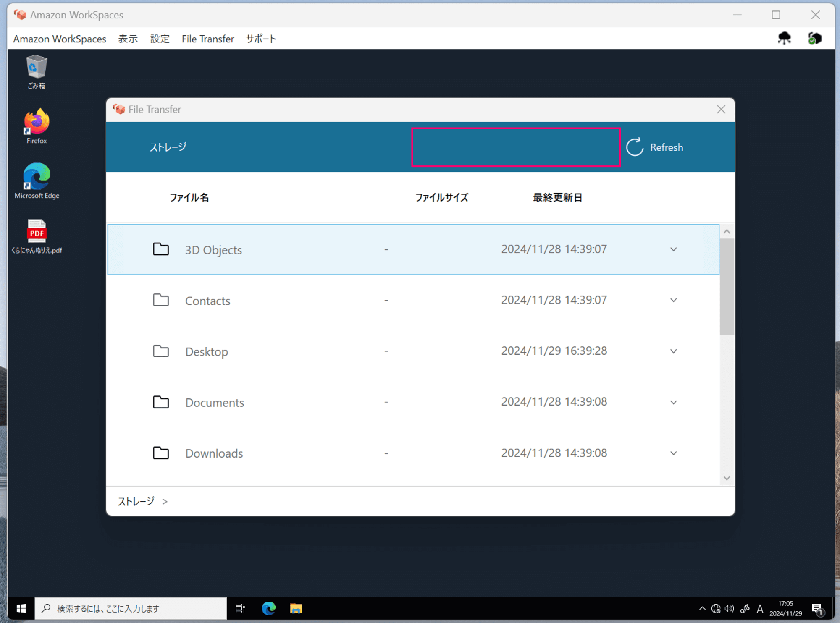840x623 pixels.
Task: Open Task View in the taskbar
Action: click(240, 608)
